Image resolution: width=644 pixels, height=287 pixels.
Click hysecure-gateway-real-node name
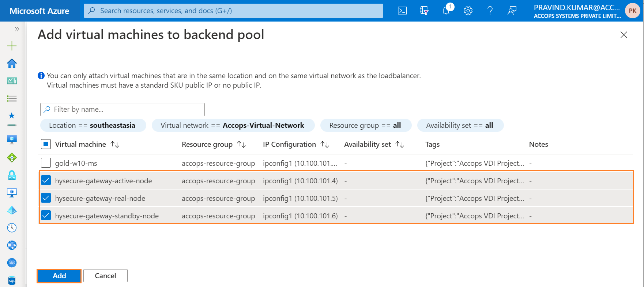100,198
